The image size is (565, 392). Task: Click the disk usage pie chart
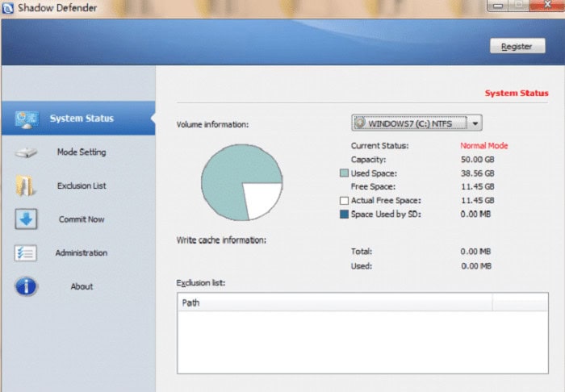(x=242, y=182)
